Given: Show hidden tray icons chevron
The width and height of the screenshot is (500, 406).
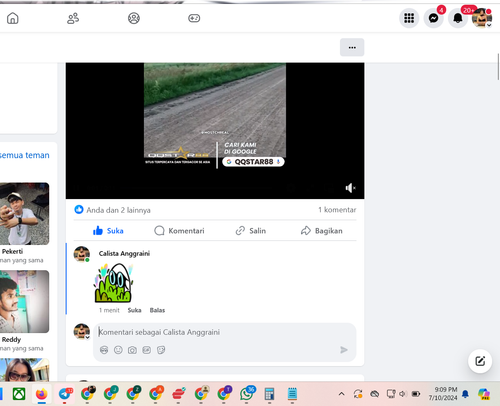Looking at the screenshot, I should [x=341, y=394].
